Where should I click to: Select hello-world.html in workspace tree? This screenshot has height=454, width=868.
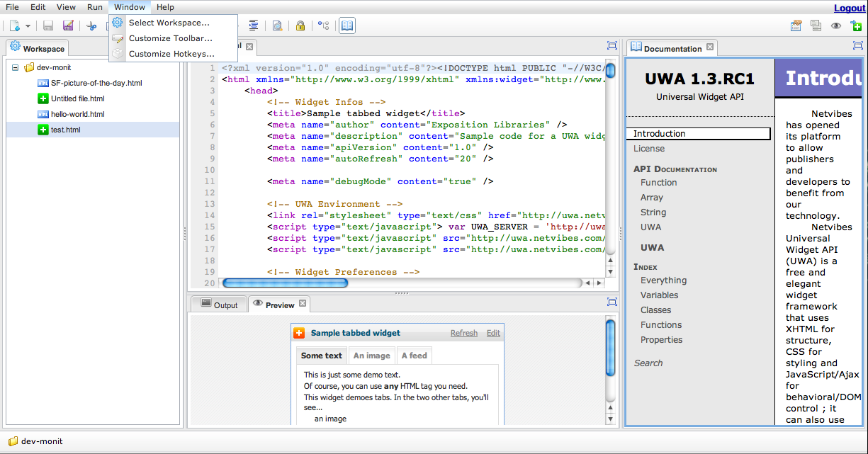(x=77, y=114)
